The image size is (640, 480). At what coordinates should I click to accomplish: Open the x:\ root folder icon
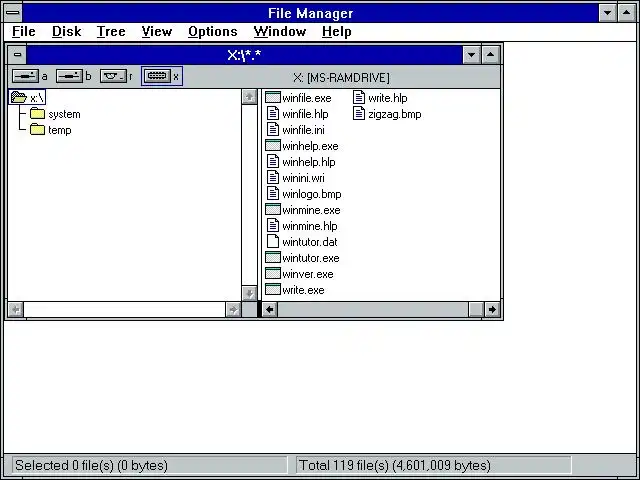tap(19, 98)
